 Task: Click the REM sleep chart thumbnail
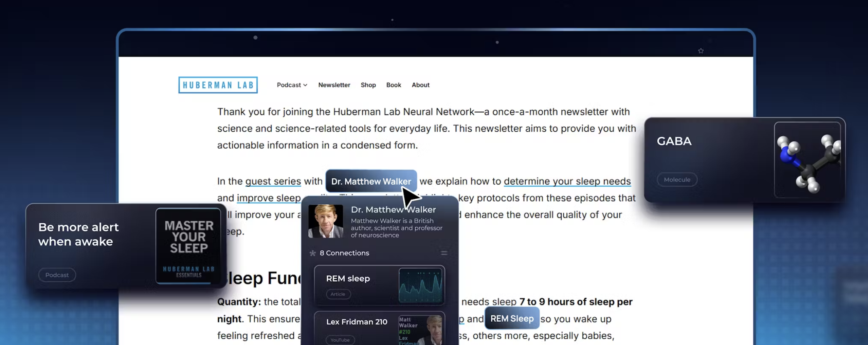tap(421, 285)
